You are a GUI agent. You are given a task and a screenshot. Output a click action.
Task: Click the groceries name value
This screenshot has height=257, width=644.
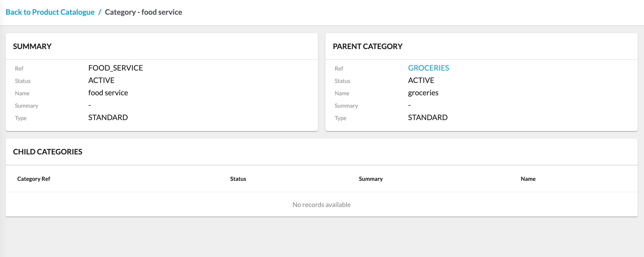tap(423, 93)
